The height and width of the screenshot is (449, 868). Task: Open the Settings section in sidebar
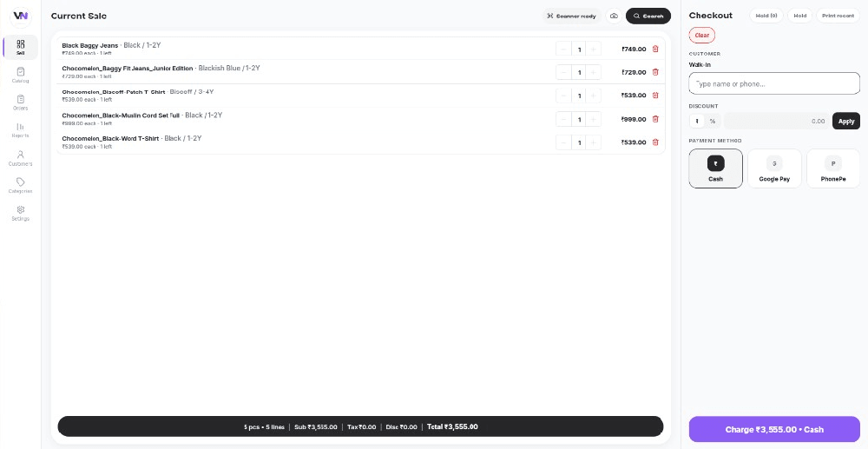click(x=21, y=213)
